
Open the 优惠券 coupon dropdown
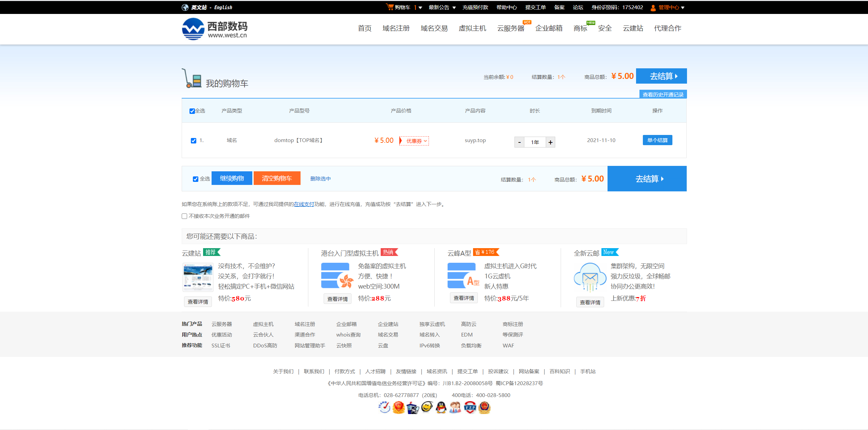click(416, 141)
